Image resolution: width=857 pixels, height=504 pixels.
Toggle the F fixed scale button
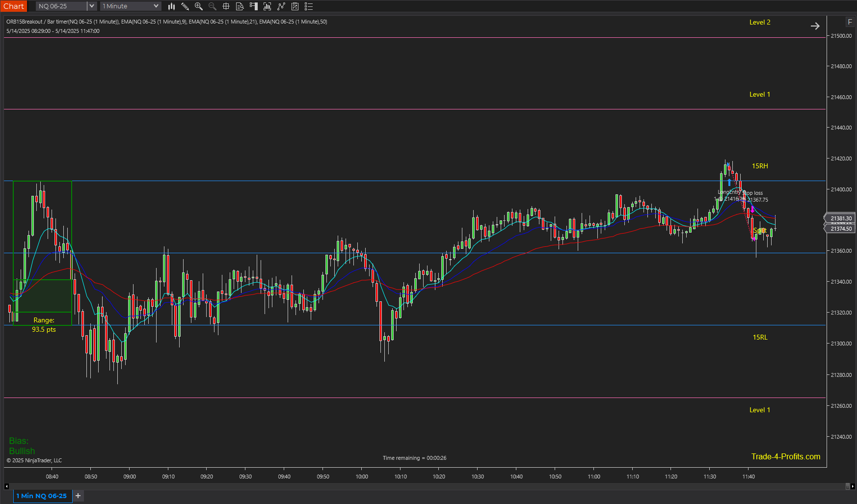click(850, 22)
